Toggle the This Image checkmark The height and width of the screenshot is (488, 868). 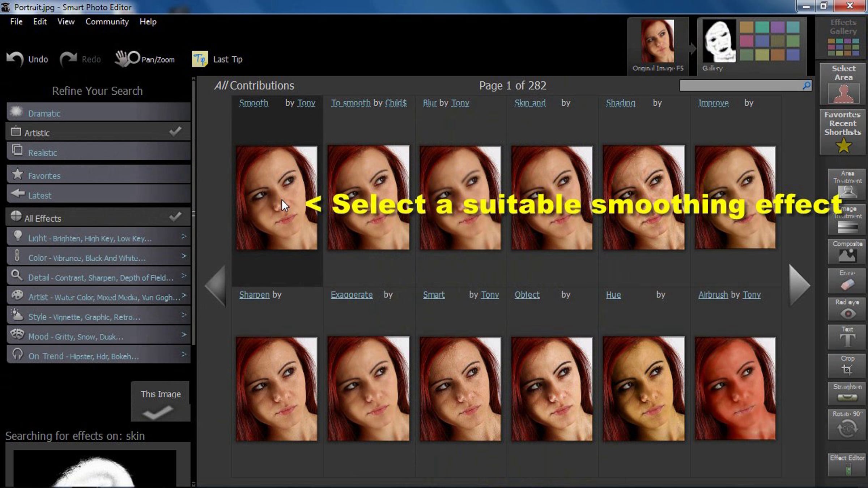click(x=157, y=412)
